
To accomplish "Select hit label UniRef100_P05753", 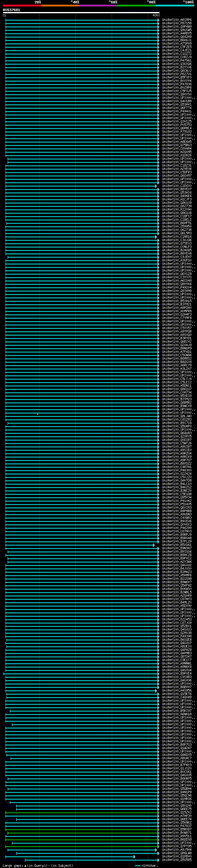I will click(x=177, y=125).
